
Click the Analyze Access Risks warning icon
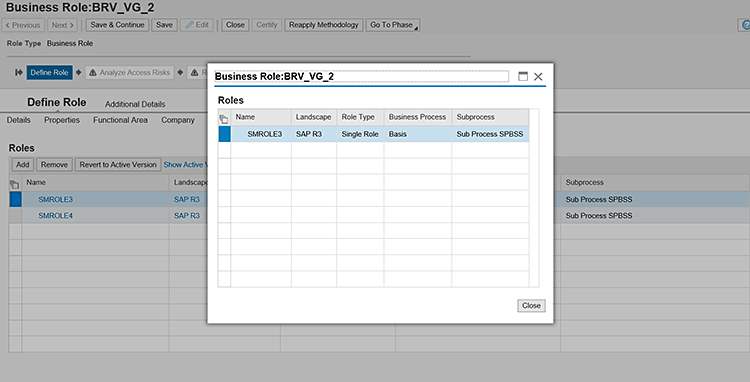point(93,73)
